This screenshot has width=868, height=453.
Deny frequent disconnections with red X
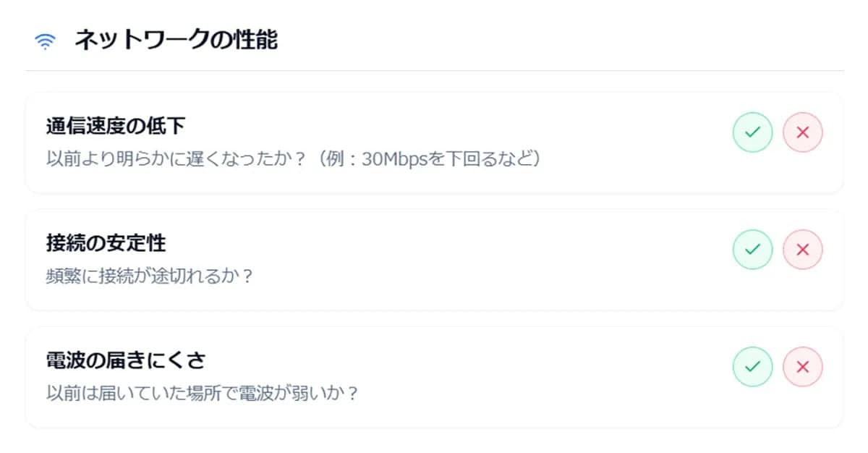click(x=803, y=249)
